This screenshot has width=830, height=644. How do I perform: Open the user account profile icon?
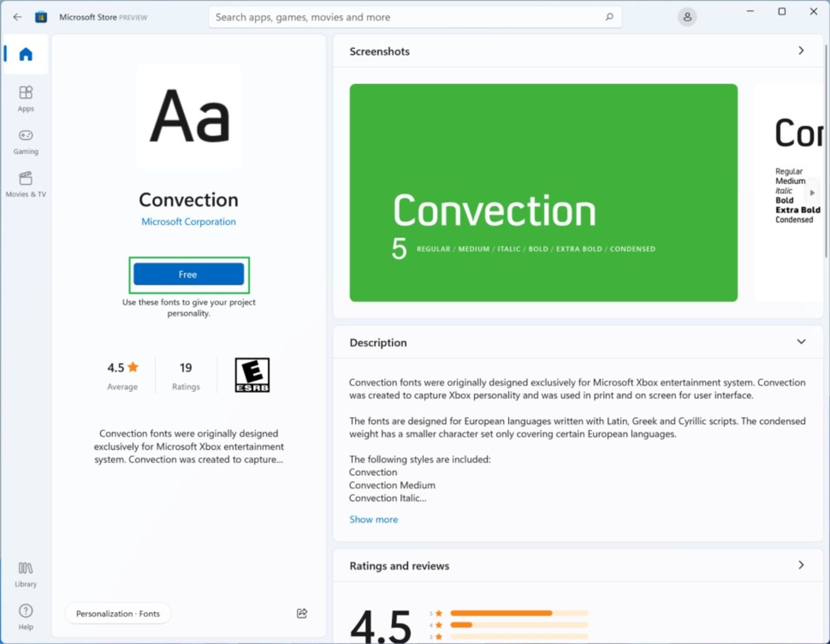(687, 17)
